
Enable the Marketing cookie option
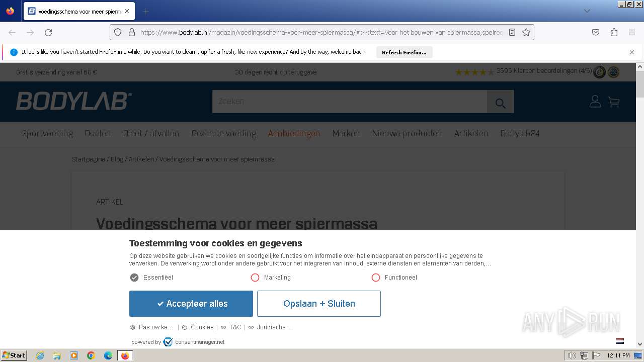255,278
